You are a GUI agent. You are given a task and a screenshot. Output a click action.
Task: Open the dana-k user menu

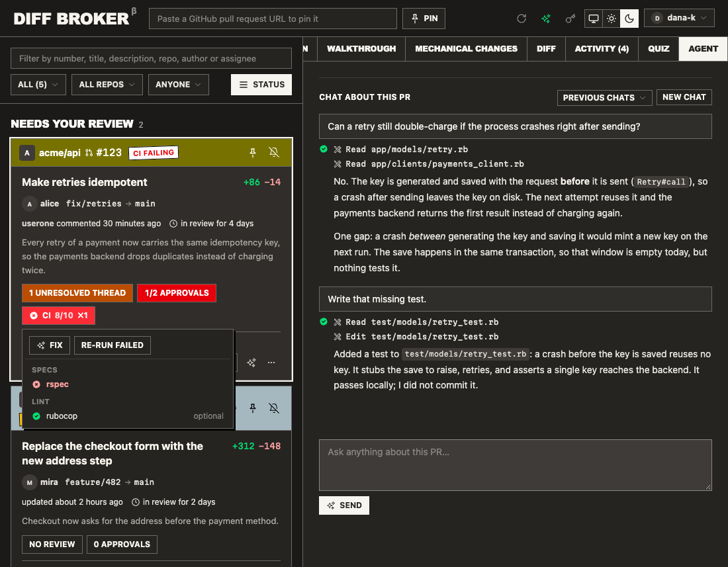click(x=679, y=18)
